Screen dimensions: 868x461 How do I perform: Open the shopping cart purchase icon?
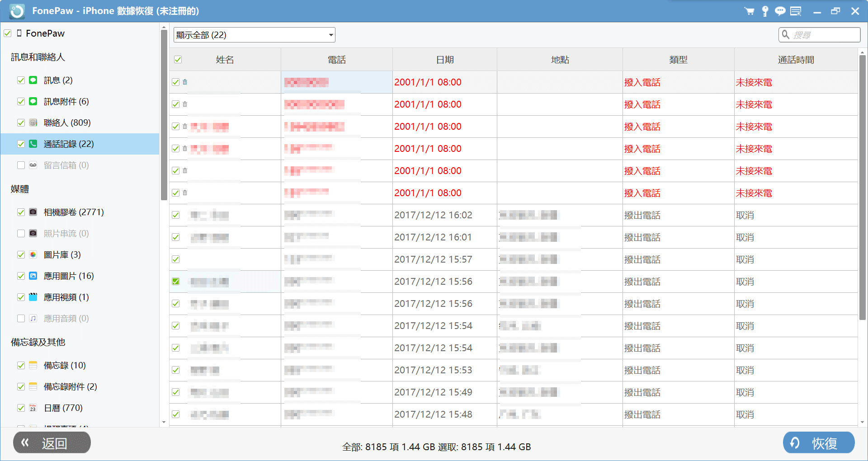(x=749, y=11)
